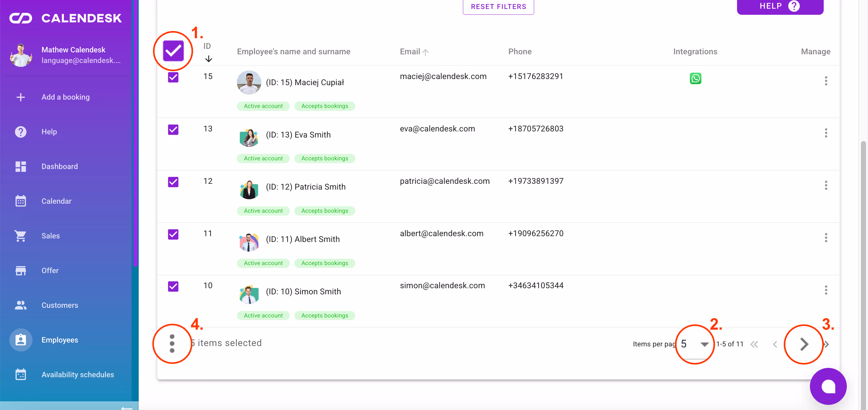Click the Availability schedules calendar icon
Screen dimensions: 868x410
tap(21, 374)
